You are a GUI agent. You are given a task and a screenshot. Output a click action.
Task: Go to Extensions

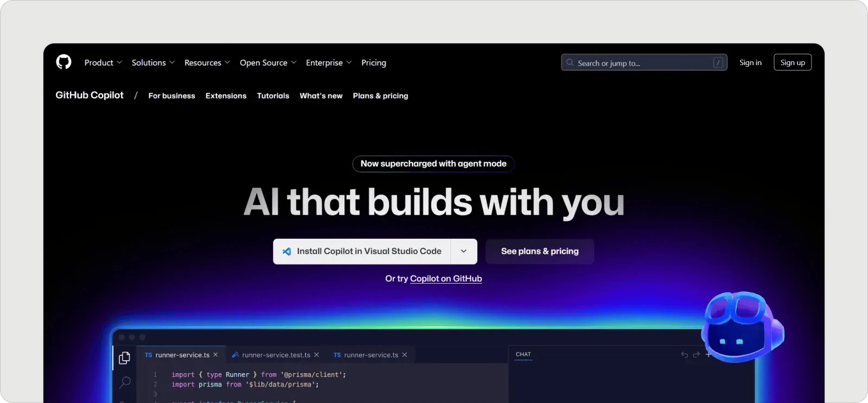click(x=226, y=95)
